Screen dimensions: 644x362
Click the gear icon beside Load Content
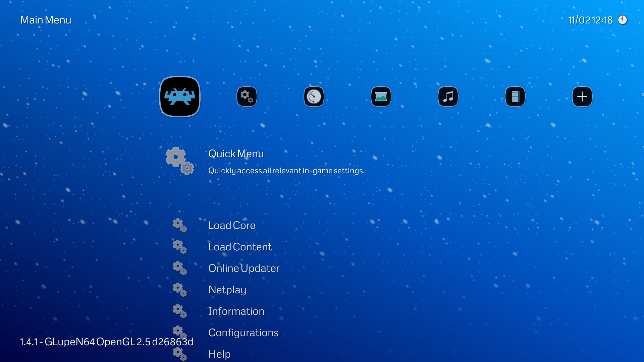coord(180,247)
